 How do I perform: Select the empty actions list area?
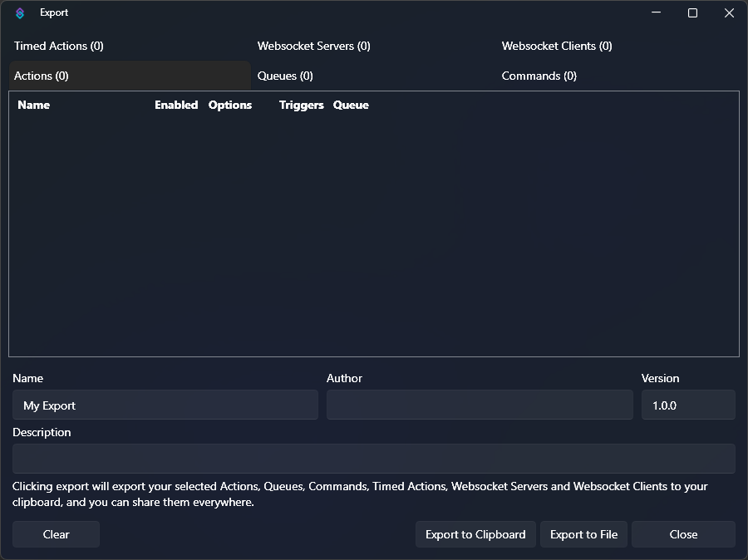373,233
